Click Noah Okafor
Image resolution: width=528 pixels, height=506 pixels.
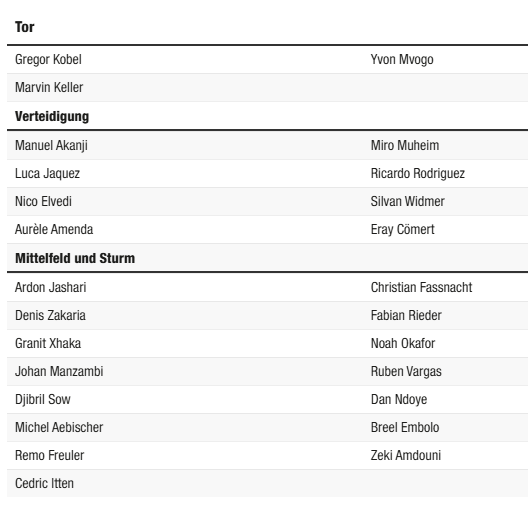pyautogui.click(x=403, y=343)
